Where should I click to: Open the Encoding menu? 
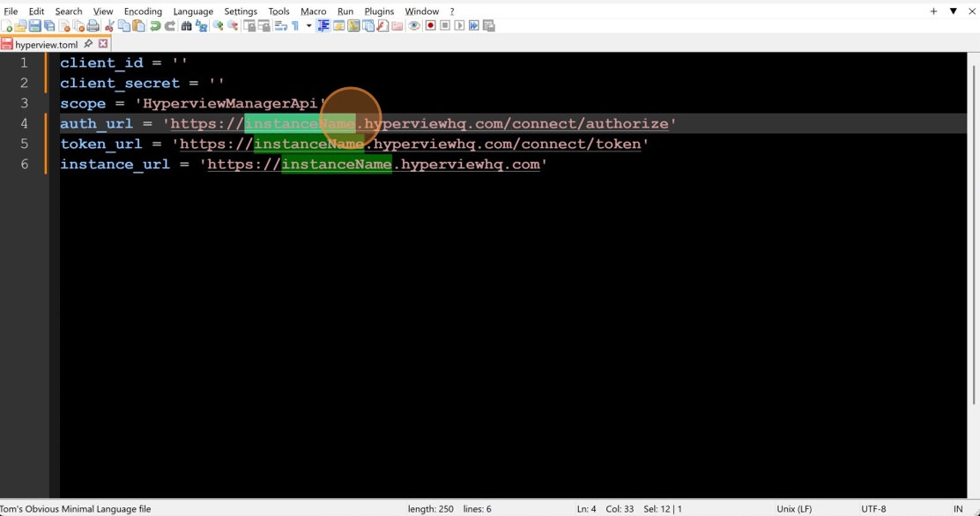143,11
